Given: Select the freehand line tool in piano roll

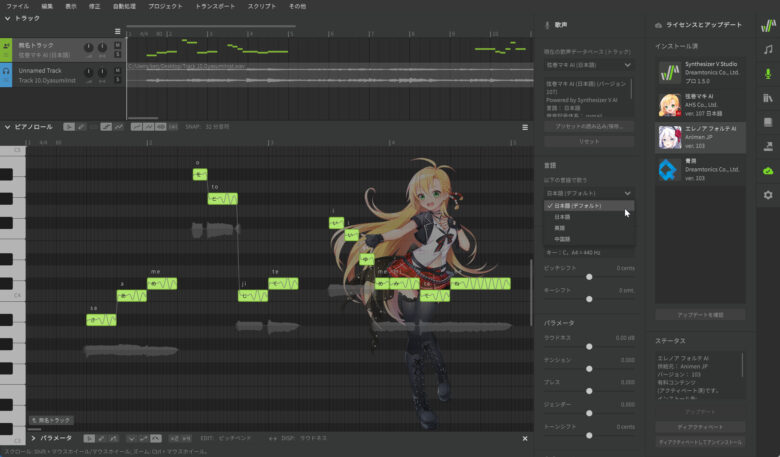Looking at the screenshot, I should 118,127.
